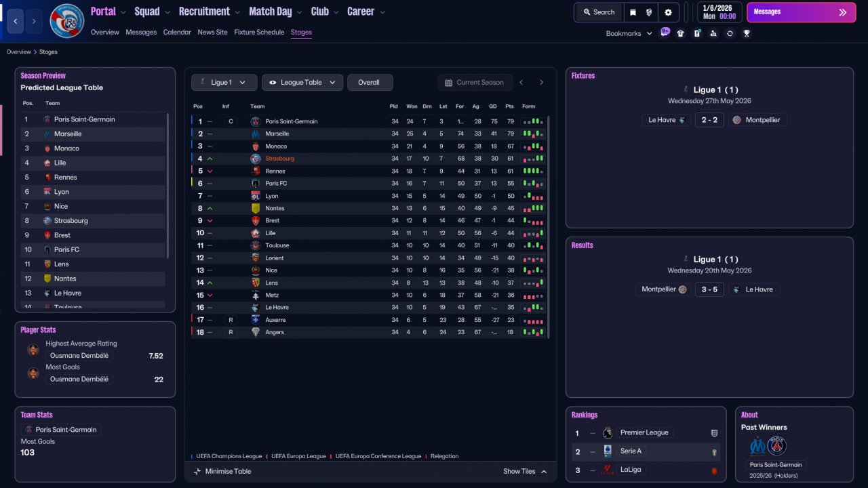Open the world globe icon in top bar
Image resolution: width=868 pixels, height=488 pixels.
tap(649, 12)
